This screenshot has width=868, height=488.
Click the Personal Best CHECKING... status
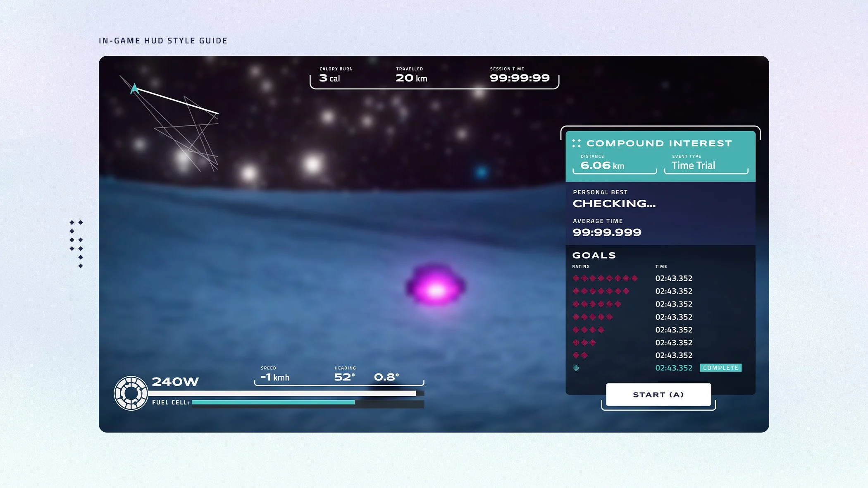pos(614,203)
